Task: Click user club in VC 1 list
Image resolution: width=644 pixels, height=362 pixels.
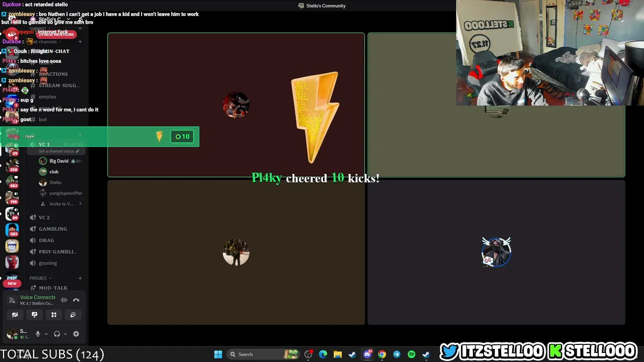Action: coord(54,171)
